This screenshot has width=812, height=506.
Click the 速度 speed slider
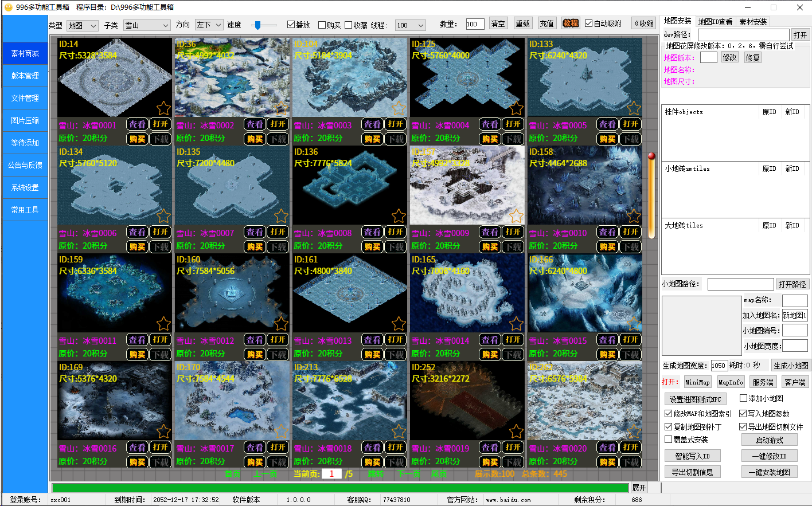click(x=264, y=25)
